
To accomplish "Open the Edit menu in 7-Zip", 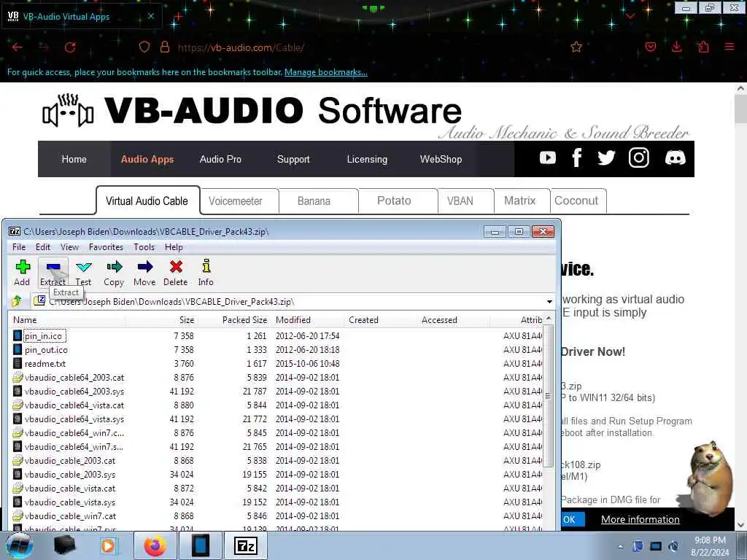I will tap(43, 247).
